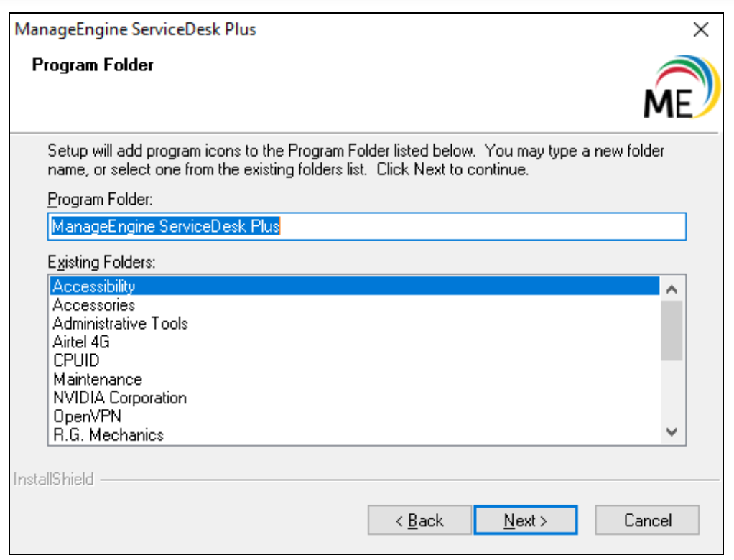This screenshot has width=734, height=560.
Task: Choose the NVIDIA Corporation folder
Action: (x=119, y=398)
